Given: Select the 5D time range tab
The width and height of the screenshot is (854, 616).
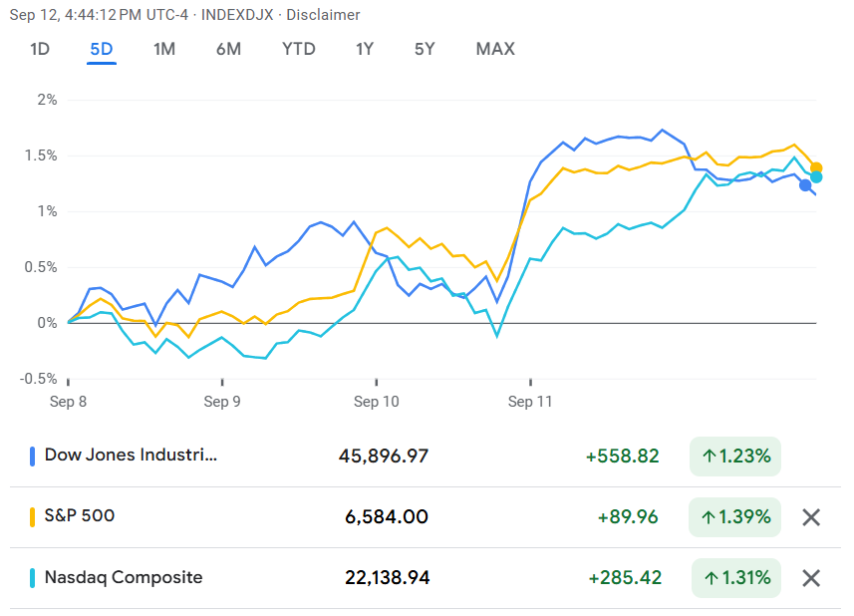Looking at the screenshot, I should [102, 49].
